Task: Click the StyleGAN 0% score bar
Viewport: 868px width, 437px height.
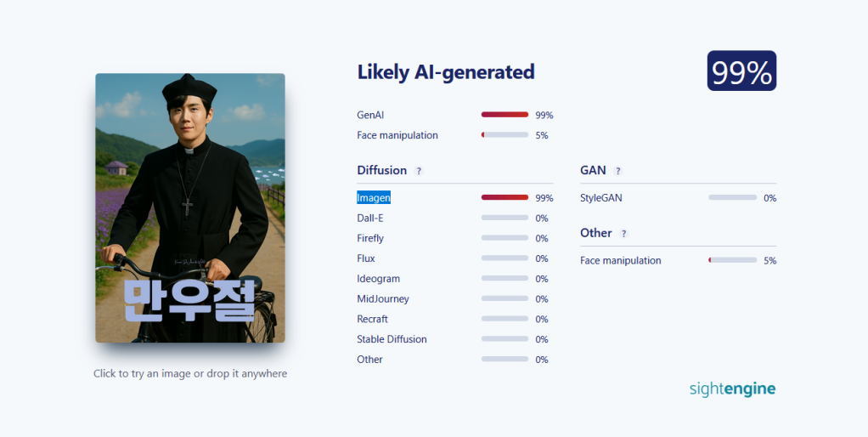Action: 732,198
